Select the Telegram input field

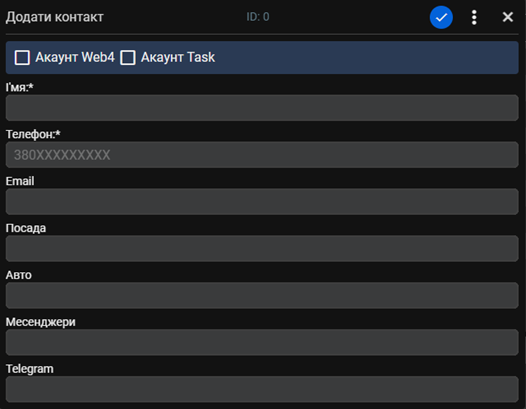tap(262, 390)
